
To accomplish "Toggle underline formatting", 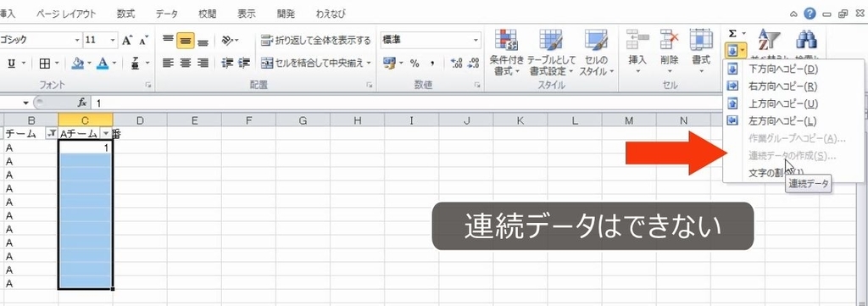I will point(12,64).
